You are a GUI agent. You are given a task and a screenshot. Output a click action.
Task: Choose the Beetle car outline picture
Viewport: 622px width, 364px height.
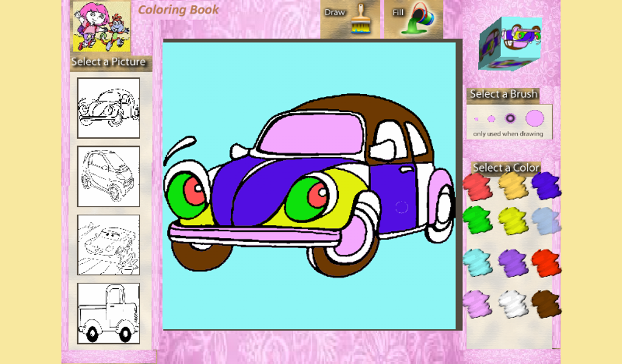[x=109, y=108]
